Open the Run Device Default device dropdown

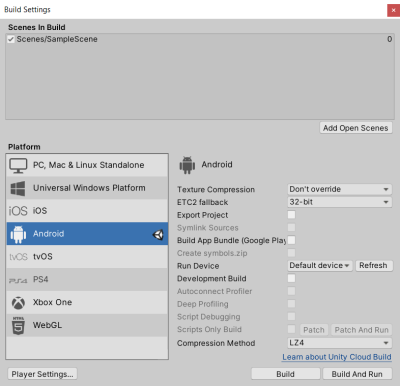pyautogui.click(x=320, y=266)
